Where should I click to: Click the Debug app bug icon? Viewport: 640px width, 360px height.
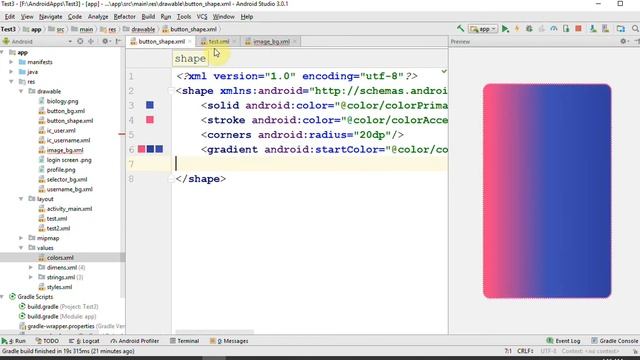(x=529, y=29)
